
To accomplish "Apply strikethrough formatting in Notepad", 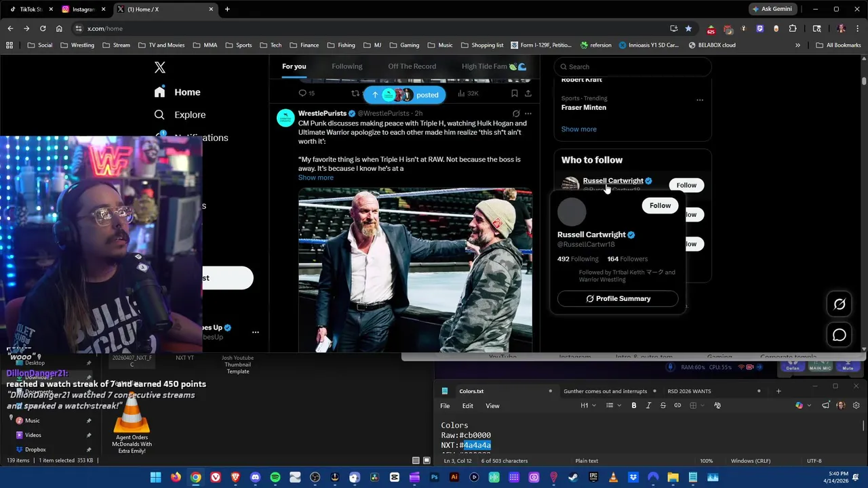I will [663, 405].
